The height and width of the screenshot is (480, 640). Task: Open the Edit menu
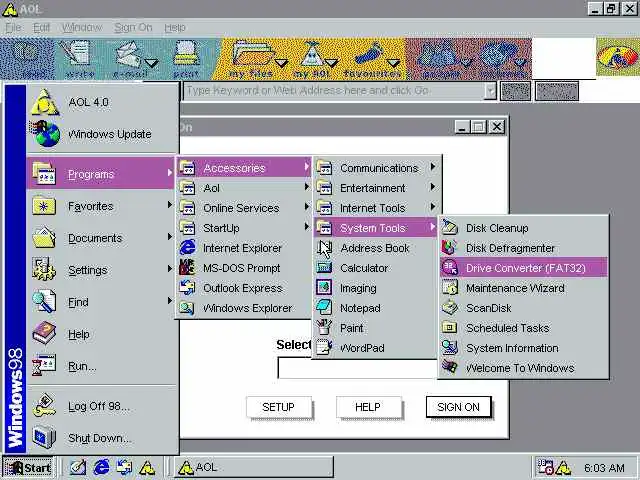(x=41, y=27)
